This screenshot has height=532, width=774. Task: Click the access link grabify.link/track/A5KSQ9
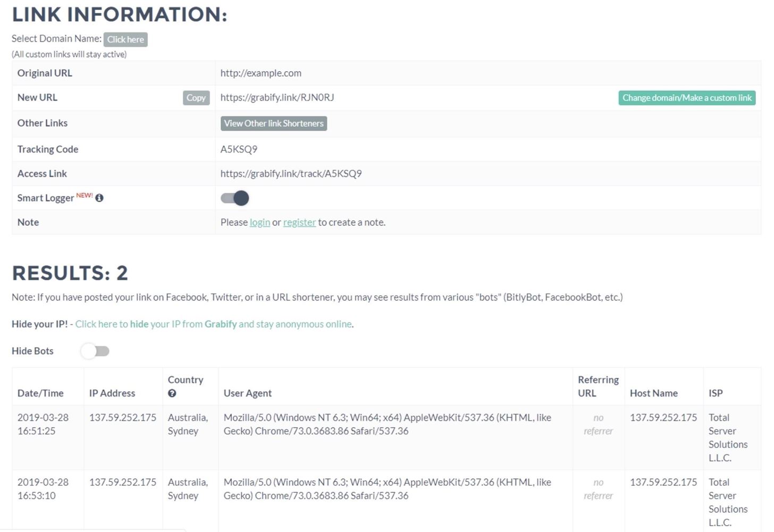pos(291,174)
